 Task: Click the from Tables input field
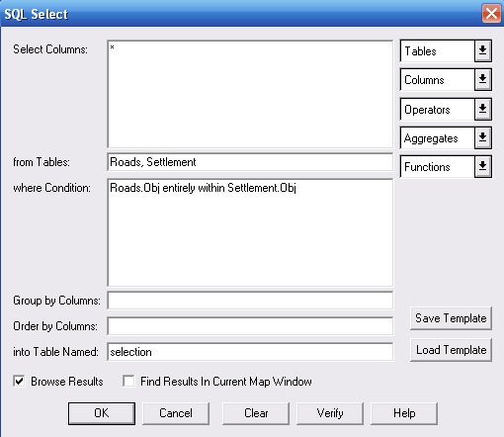[250, 162]
